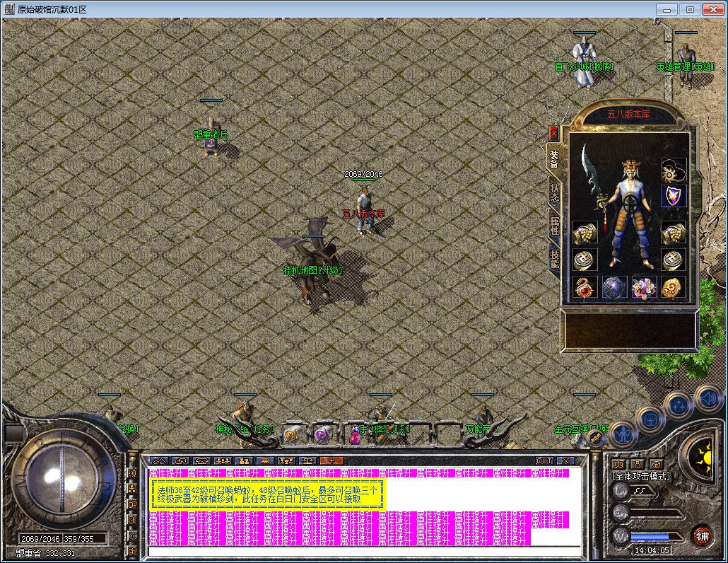
Task: Select the dark blue orb slot
Action: click(x=614, y=288)
